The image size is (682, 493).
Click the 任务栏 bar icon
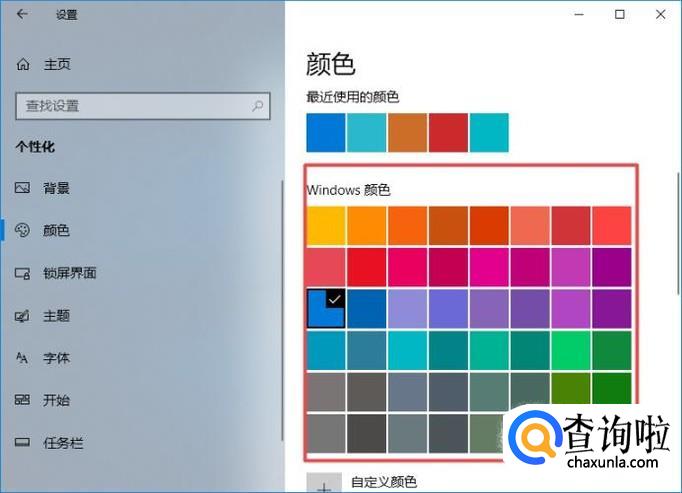[x=22, y=443]
